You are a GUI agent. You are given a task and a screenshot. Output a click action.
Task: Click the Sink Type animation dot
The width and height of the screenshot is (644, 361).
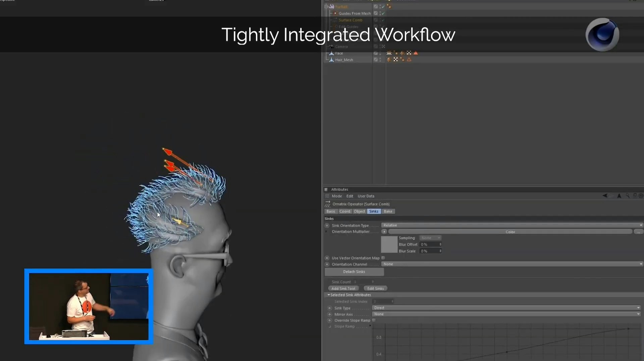(x=330, y=308)
